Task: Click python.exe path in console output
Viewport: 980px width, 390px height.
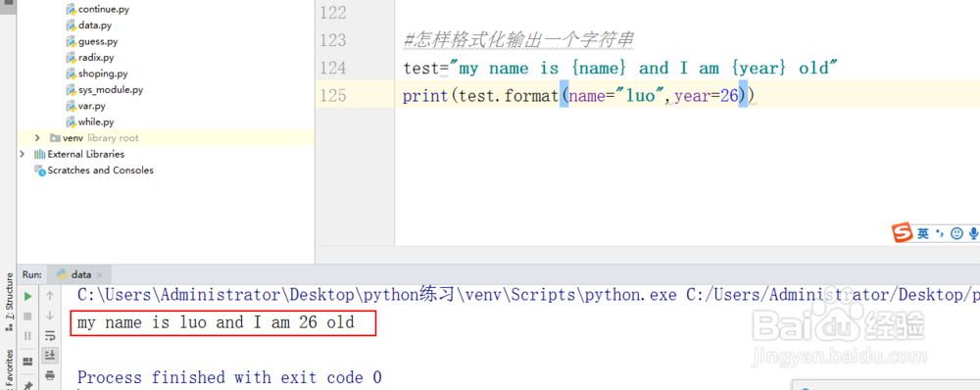Action: click(x=376, y=294)
